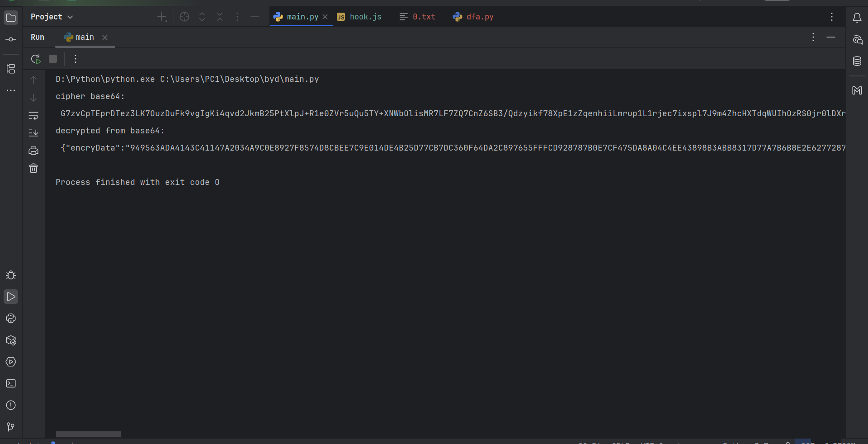Viewport: 868px width, 444px height.
Task: Close the main.py editor tab
Action: click(x=325, y=17)
